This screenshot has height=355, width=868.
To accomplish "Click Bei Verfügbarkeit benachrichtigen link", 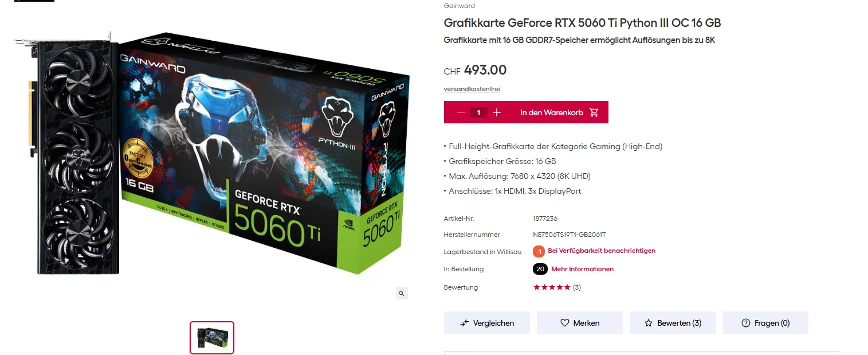I will (602, 251).
